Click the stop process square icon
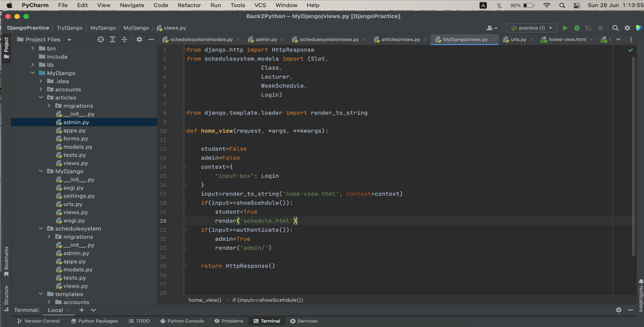 coord(600,28)
